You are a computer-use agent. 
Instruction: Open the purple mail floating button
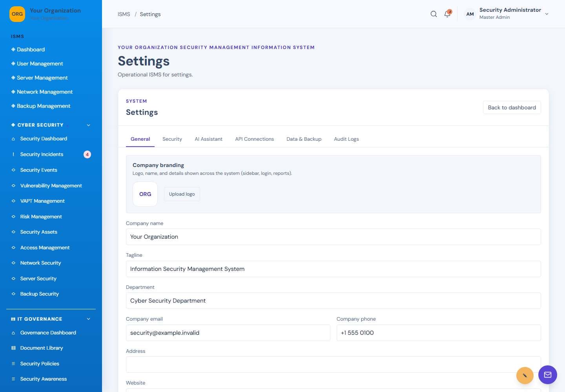click(548, 375)
